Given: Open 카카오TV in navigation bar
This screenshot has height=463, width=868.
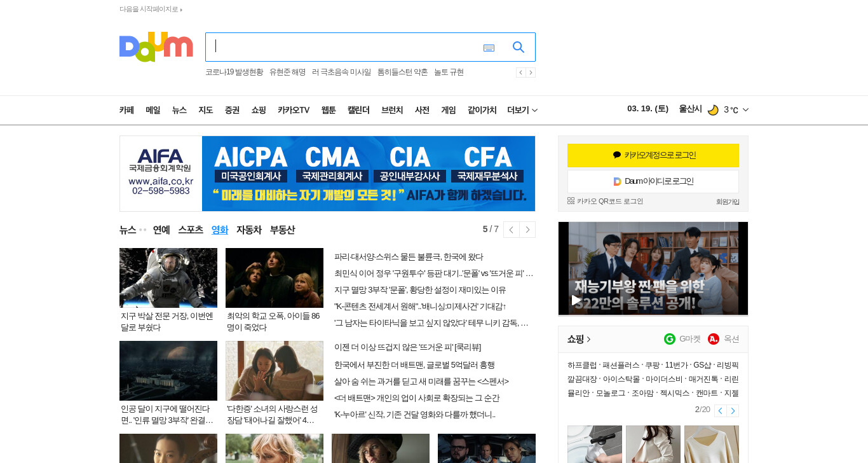Looking at the screenshot, I should (294, 110).
